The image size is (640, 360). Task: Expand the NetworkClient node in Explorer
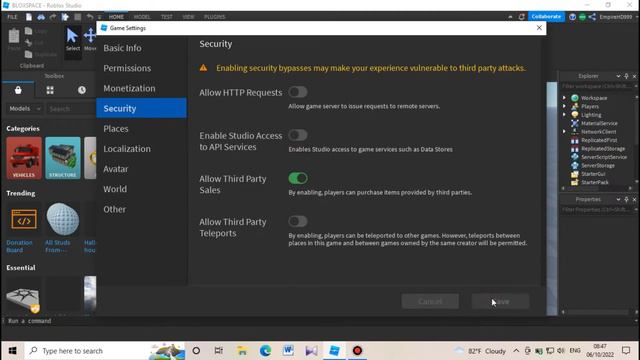pos(564,131)
